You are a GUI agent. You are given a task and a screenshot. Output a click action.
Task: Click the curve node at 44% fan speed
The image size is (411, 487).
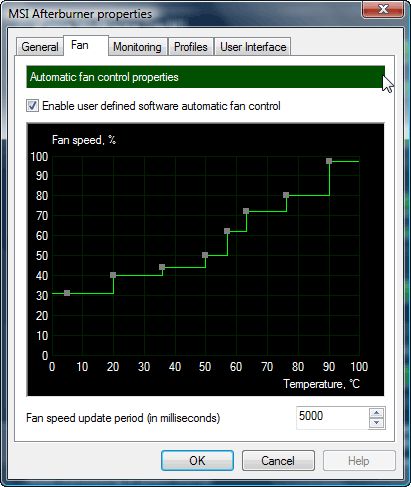[162, 267]
